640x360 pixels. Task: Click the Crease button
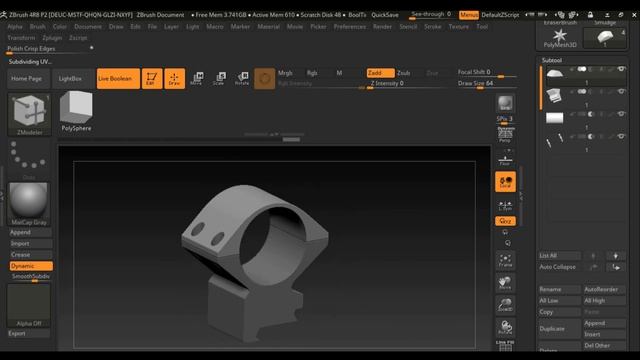tap(31, 255)
